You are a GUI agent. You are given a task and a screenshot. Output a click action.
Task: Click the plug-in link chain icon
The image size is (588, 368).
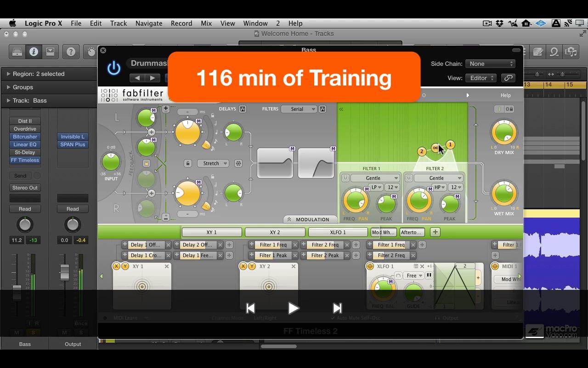[x=508, y=78]
